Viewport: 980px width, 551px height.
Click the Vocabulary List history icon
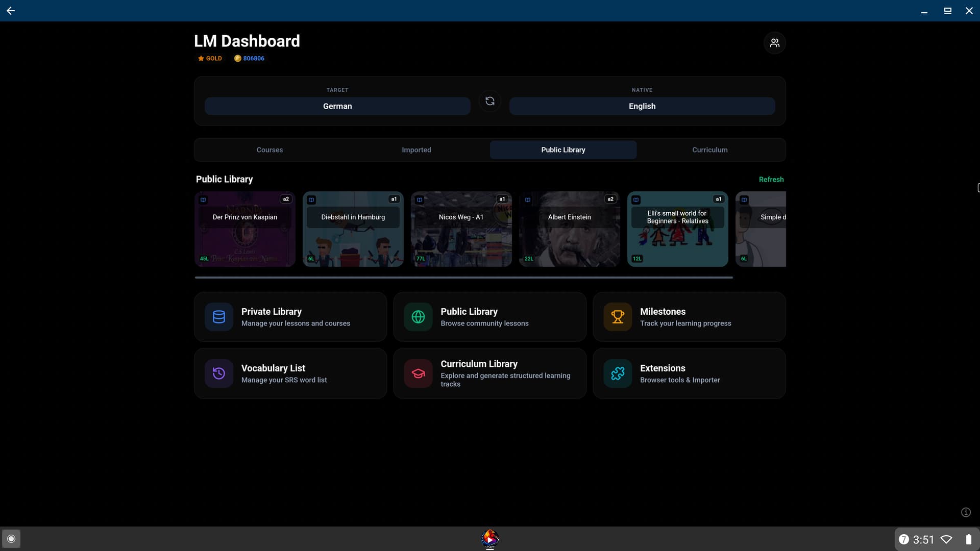tap(219, 373)
